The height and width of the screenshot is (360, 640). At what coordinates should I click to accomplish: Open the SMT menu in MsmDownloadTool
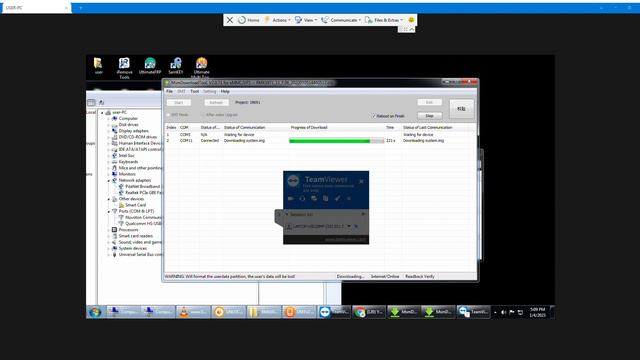[181, 91]
